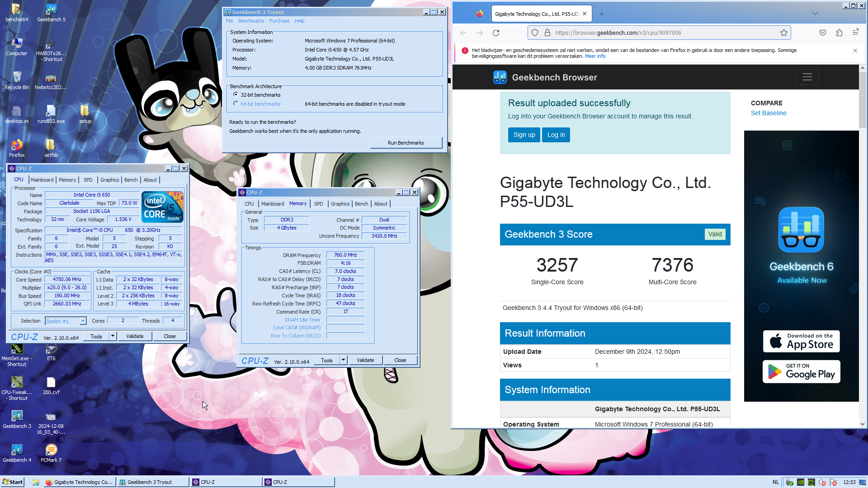The image size is (868, 488).
Task: Open the rundll32.exe desktop icon
Action: coord(51,114)
